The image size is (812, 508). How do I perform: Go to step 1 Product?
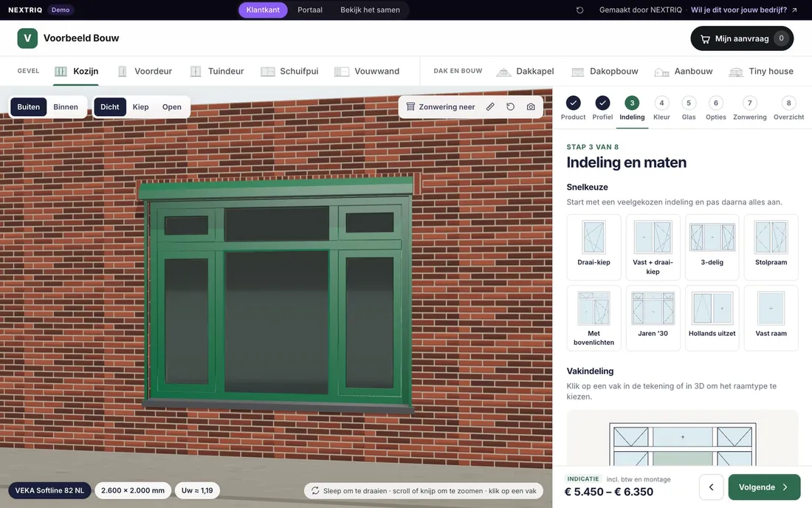[574, 109]
